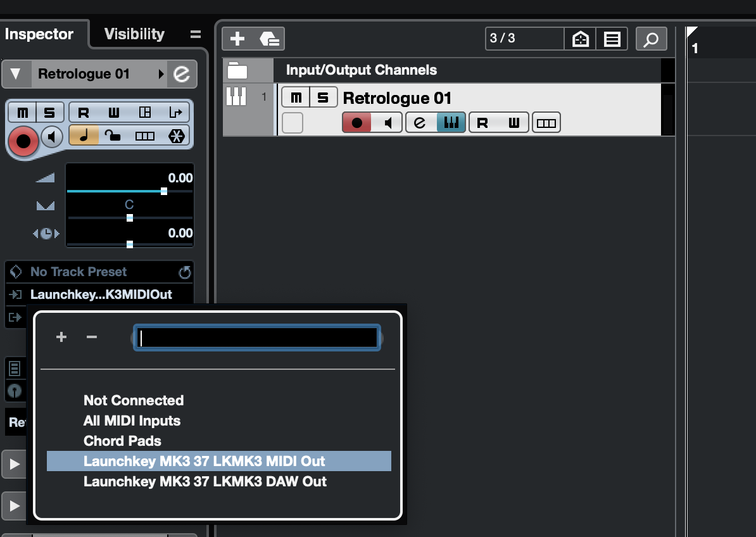
Task: Toggle Record Enable in the Inspector
Action: (23, 141)
